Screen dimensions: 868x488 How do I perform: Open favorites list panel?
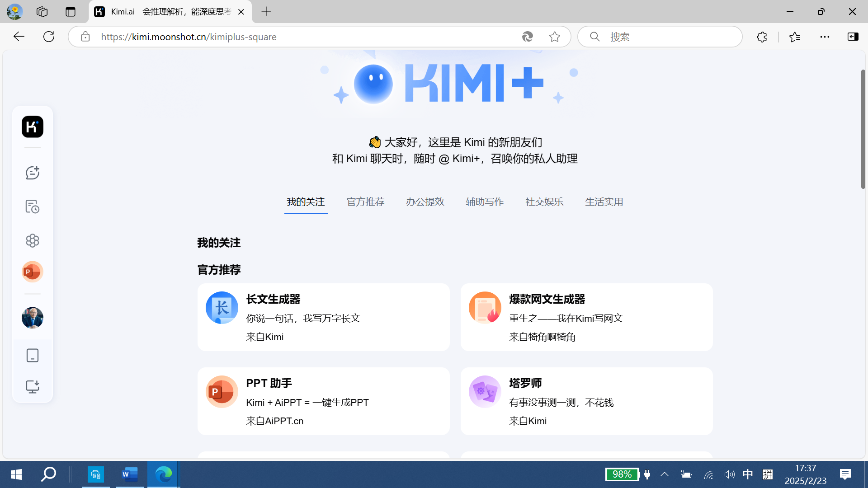[795, 37]
